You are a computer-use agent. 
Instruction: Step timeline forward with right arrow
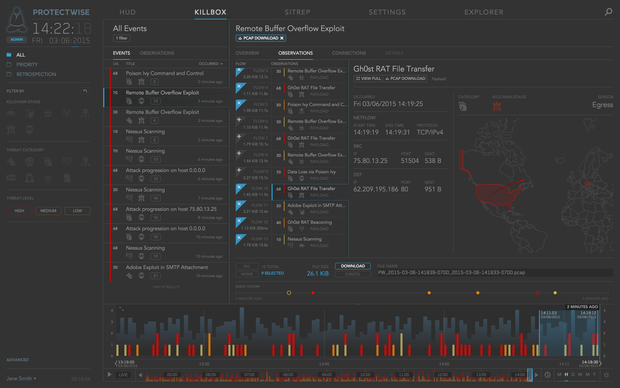[x=537, y=375]
